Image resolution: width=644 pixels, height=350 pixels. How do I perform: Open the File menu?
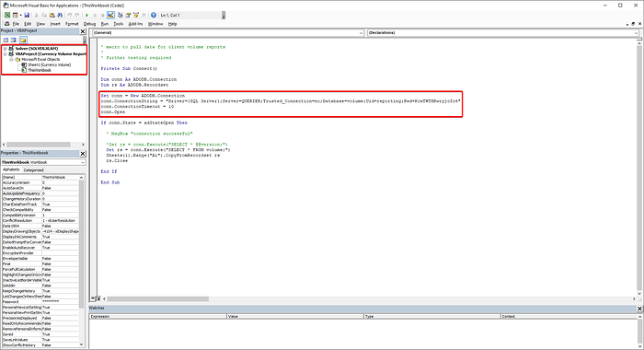click(16, 24)
